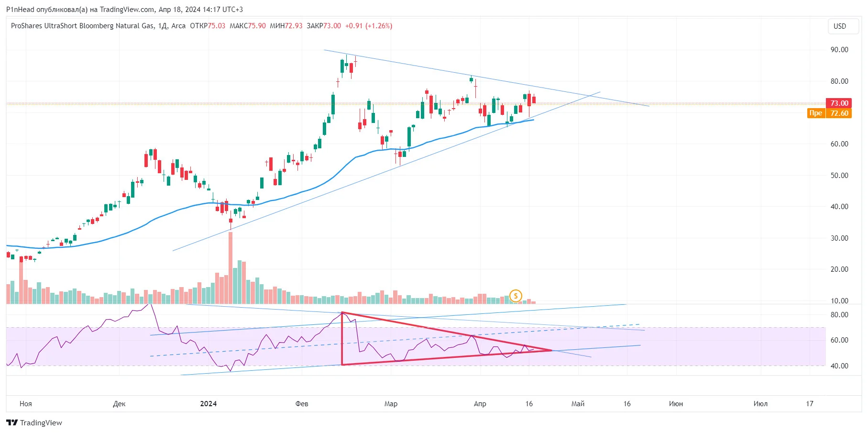Click the ОТКР 75.03 open value
Image resolution: width=868 pixels, height=433 pixels.
pos(208,26)
